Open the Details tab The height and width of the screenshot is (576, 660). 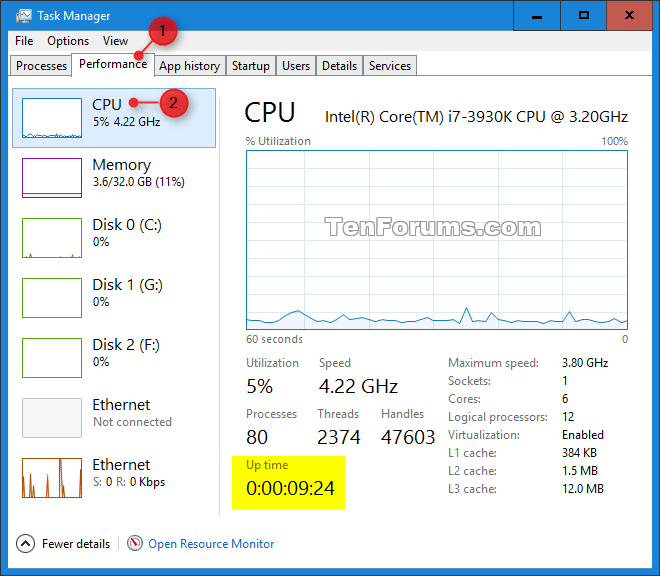click(x=339, y=66)
